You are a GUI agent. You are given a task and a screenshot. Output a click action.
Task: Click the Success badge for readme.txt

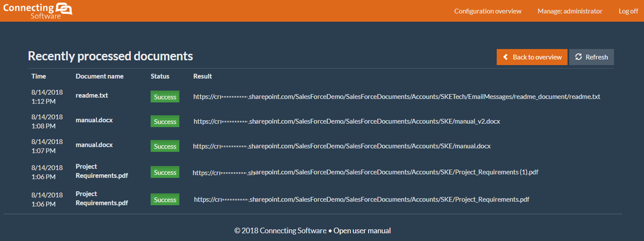[165, 97]
